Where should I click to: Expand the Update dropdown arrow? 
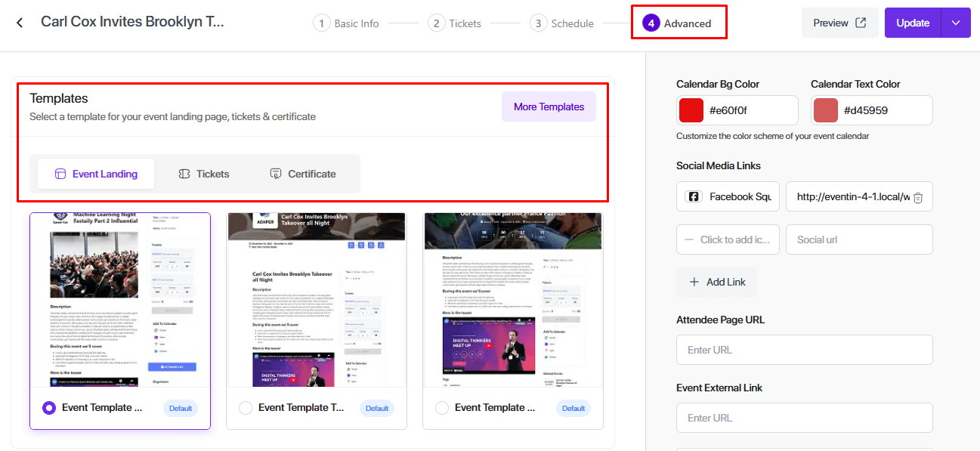[x=956, y=23]
